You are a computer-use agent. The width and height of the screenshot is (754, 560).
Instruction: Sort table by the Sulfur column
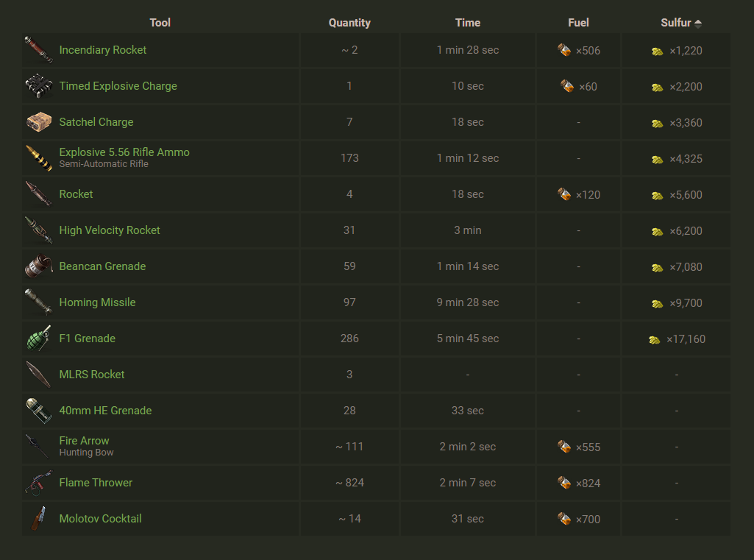point(676,23)
